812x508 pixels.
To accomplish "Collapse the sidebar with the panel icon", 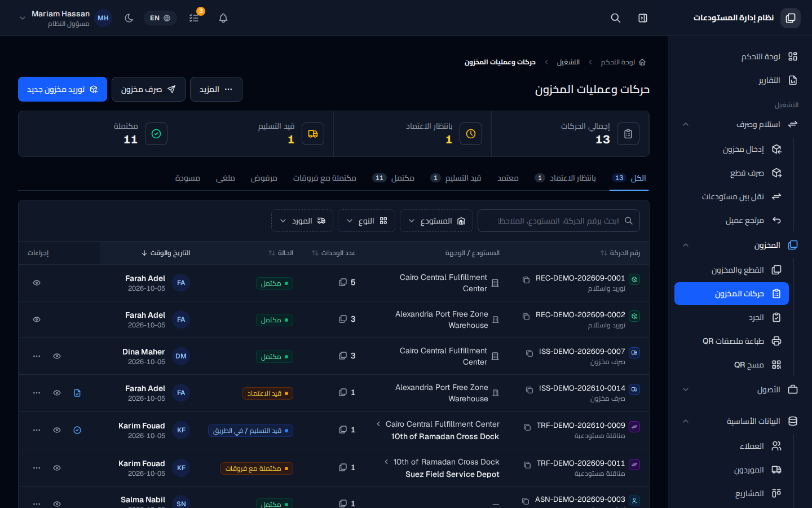I will point(643,18).
